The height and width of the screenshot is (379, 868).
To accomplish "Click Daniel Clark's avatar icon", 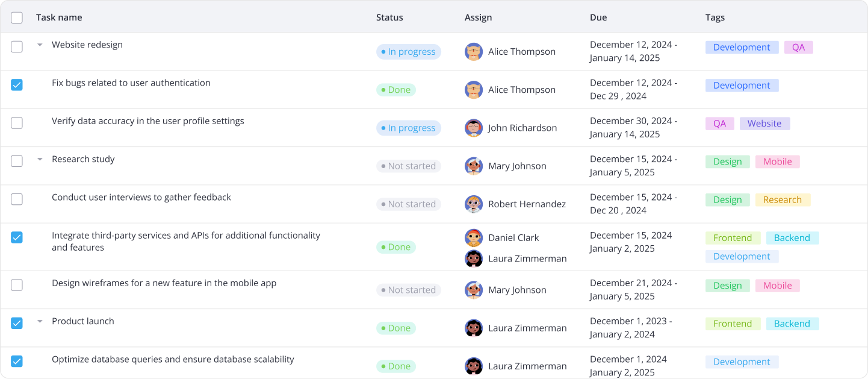I will point(474,238).
